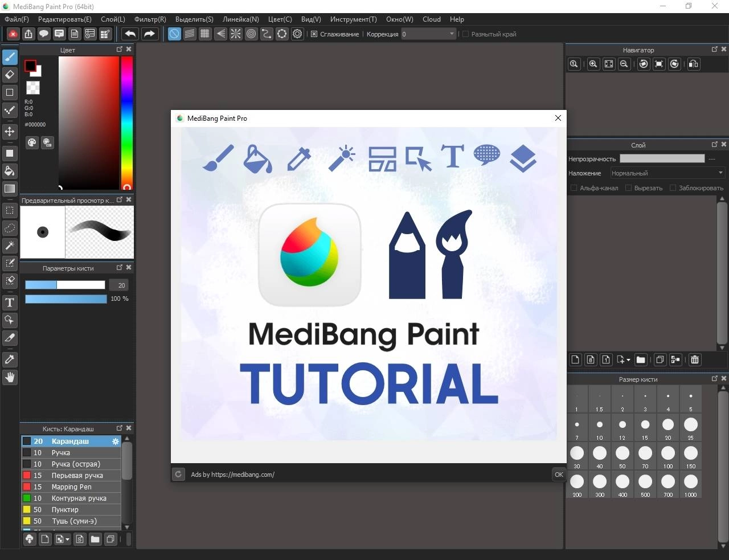
Task: Open the color palette icon
Action: (x=32, y=142)
